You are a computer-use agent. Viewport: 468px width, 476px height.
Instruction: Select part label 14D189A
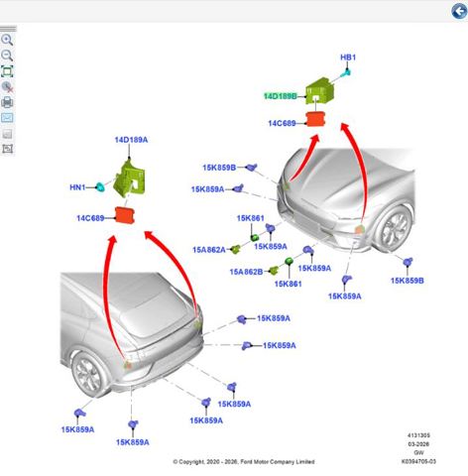tap(131, 140)
